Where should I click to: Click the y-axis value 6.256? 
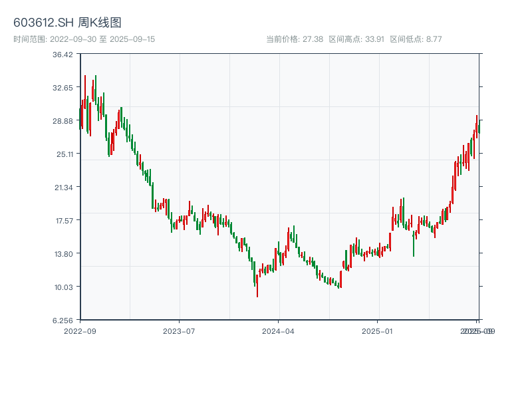[63, 321]
